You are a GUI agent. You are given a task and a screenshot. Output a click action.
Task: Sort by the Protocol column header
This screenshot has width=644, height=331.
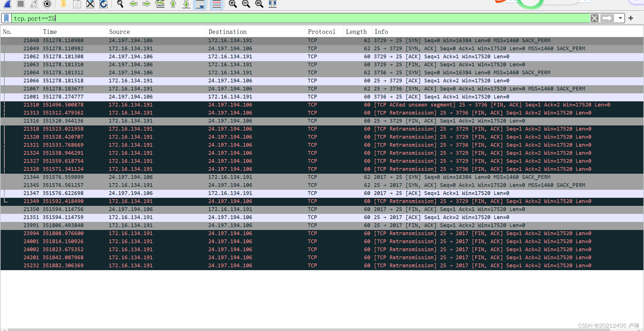pos(325,32)
